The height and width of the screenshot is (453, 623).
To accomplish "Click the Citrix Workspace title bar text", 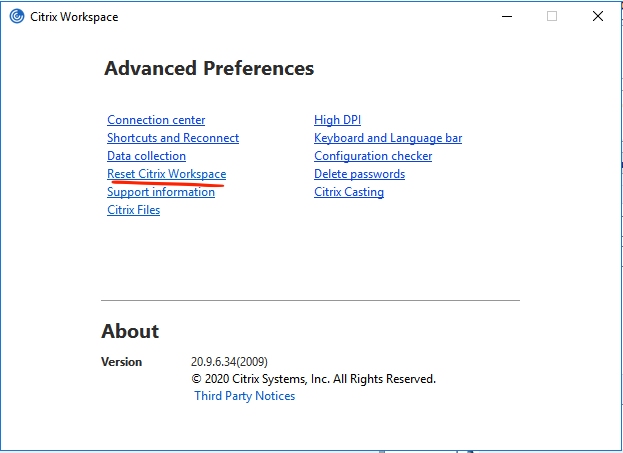I will tap(75, 17).
